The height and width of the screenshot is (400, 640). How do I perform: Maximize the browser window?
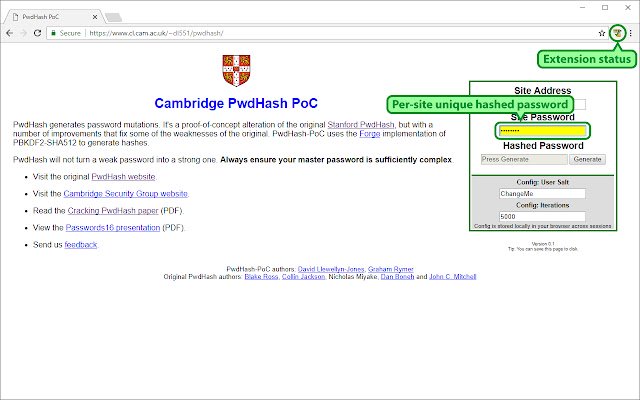(605, 7)
